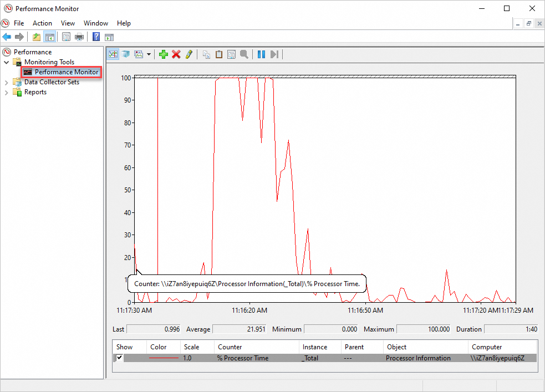Open the Change graph type dropdown arrow
Viewport: 545px width, 392px height.
(149, 54)
